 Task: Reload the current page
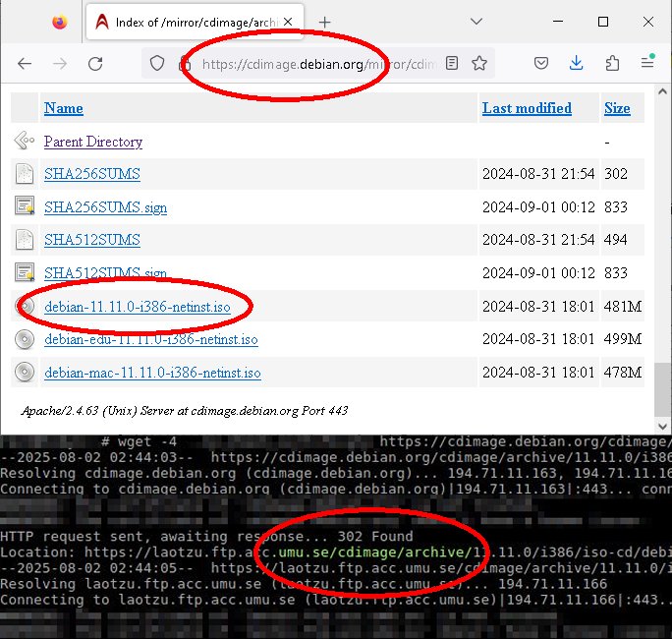coord(95,63)
